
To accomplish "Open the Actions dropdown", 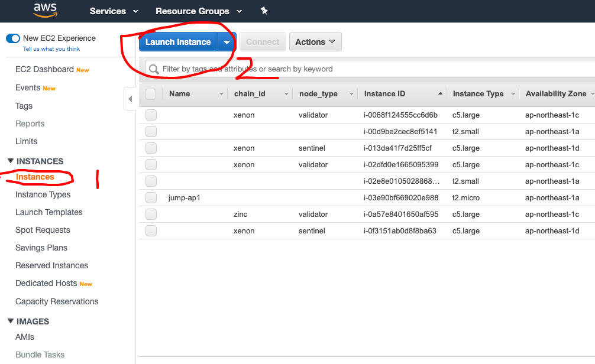I will [x=315, y=42].
